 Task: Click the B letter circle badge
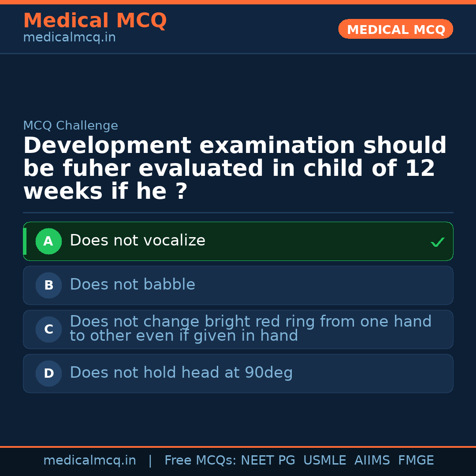pyautogui.click(x=48, y=286)
